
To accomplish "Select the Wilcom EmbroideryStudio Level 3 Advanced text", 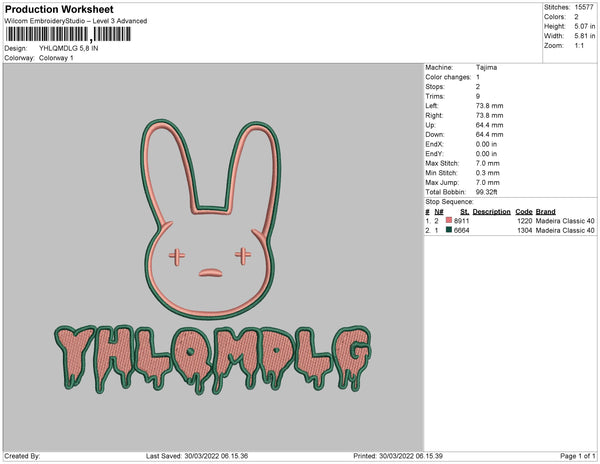I will point(76,21).
